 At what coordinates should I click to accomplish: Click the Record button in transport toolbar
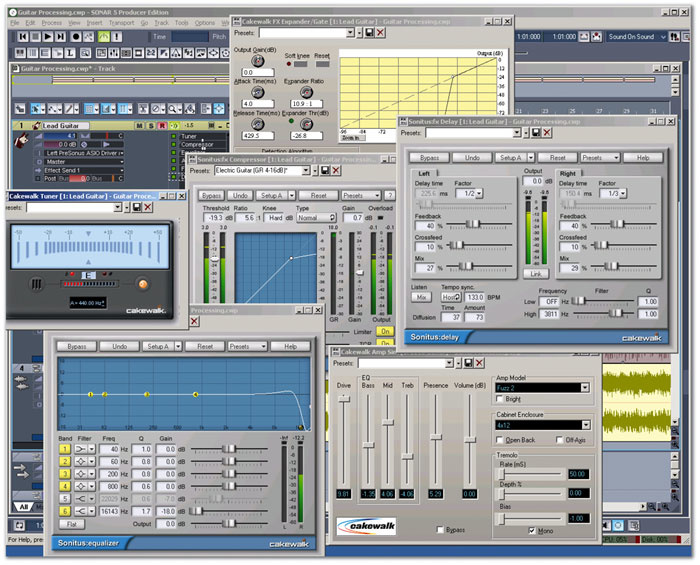[76, 37]
